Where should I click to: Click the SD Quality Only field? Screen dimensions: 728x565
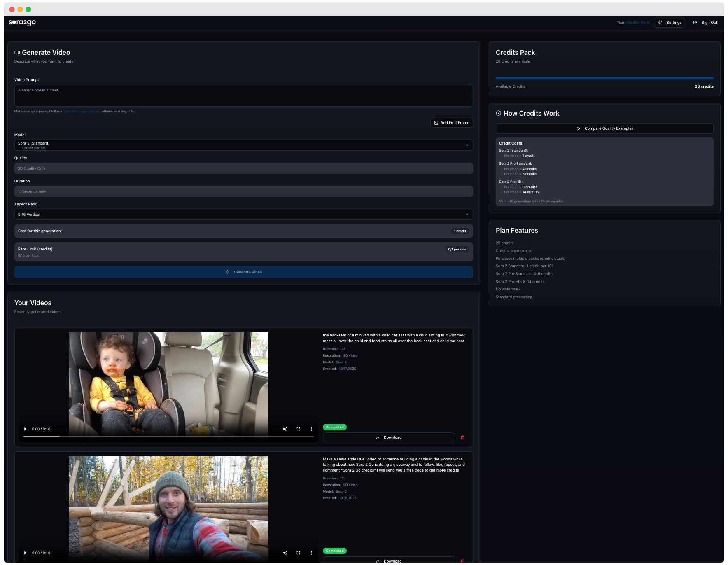[x=243, y=168]
